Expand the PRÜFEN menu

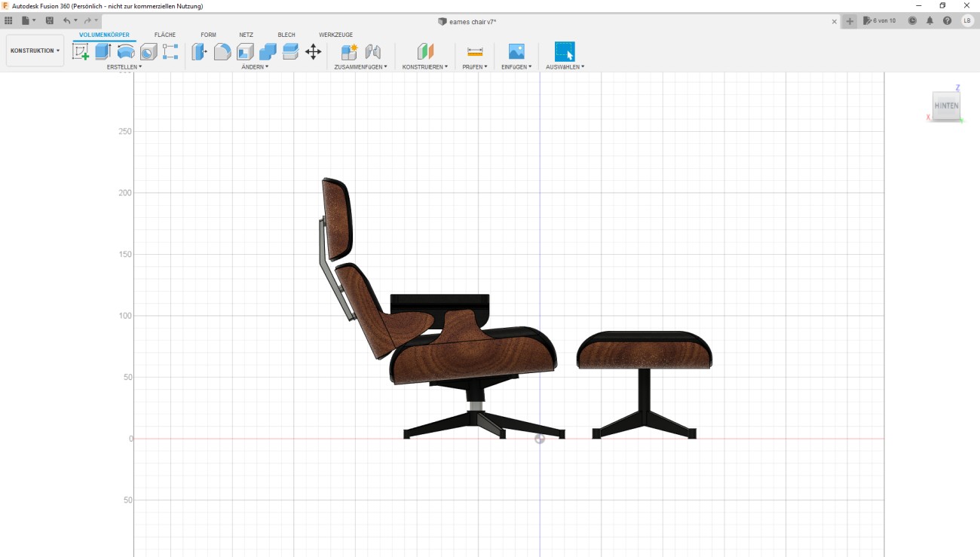475,66
